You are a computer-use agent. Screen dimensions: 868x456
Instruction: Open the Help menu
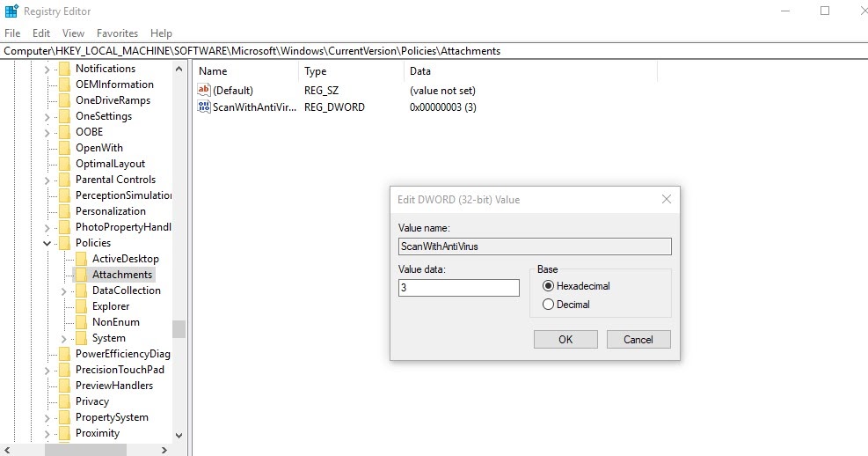click(161, 33)
